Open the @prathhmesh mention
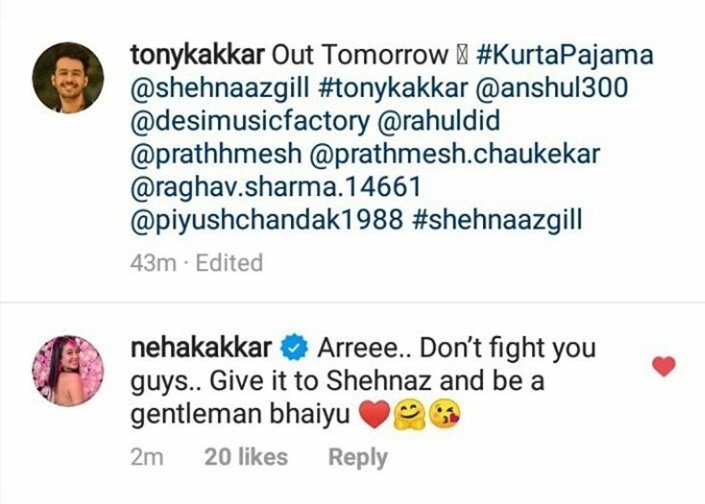 pyautogui.click(x=215, y=154)
